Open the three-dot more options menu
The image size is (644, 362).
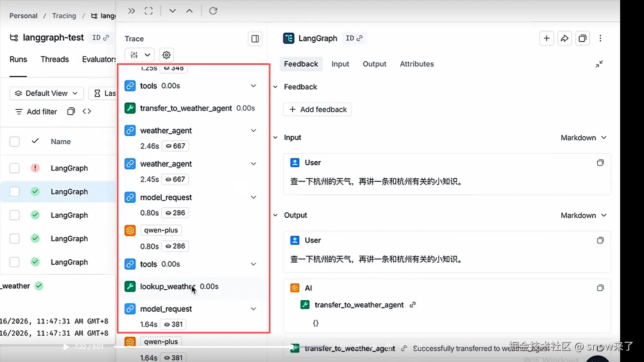[600, 39]
